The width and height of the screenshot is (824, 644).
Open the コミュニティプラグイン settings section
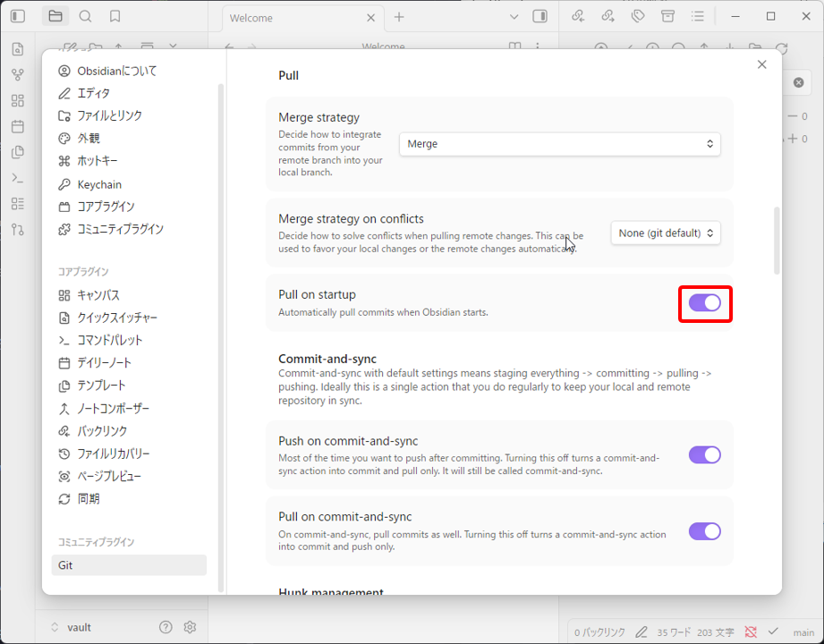(120, 229)
